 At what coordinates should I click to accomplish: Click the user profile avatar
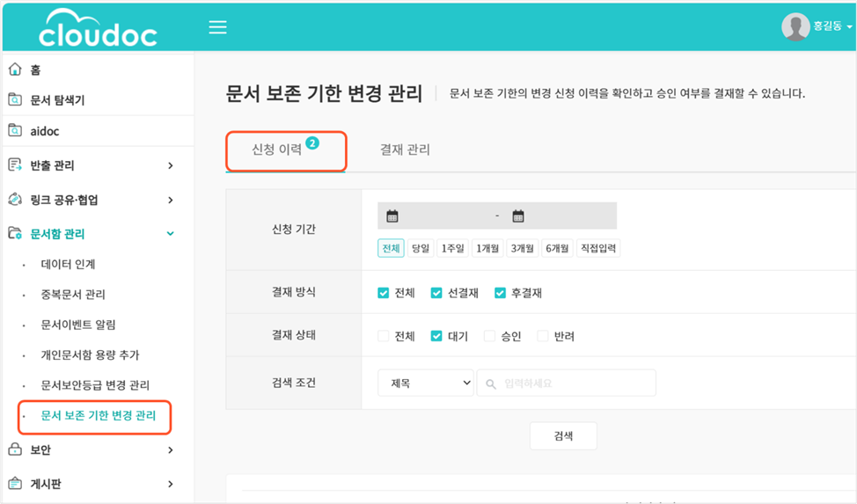click(795, 27)
